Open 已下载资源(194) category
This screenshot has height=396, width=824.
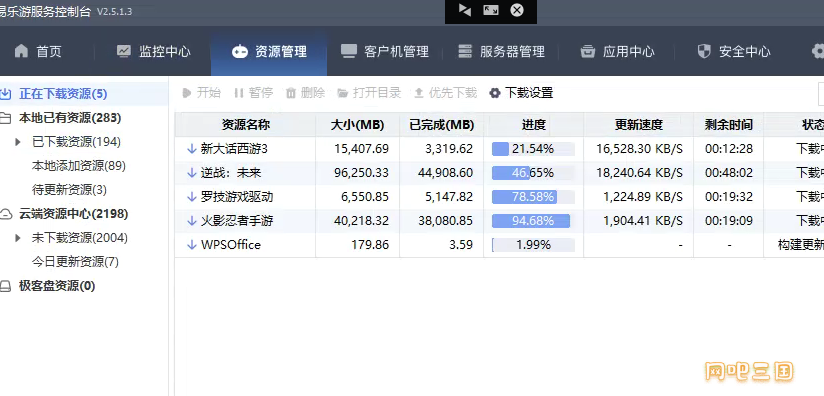[77, 142]
